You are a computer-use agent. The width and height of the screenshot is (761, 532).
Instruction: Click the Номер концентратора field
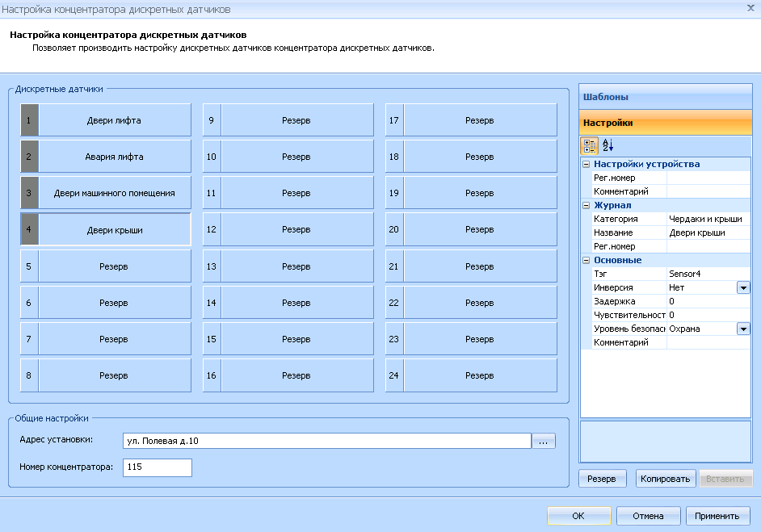click(x=157, y=467)
